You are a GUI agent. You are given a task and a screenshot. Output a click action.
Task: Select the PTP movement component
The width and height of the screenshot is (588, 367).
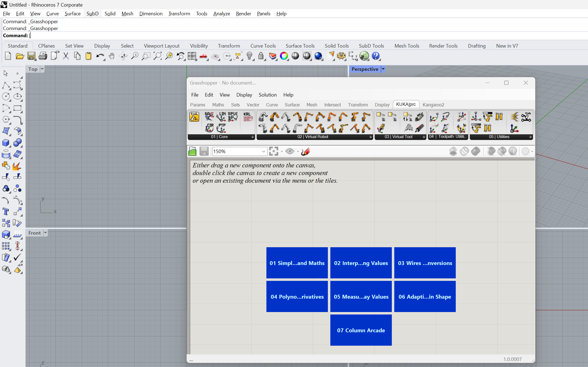click(221, 128)
